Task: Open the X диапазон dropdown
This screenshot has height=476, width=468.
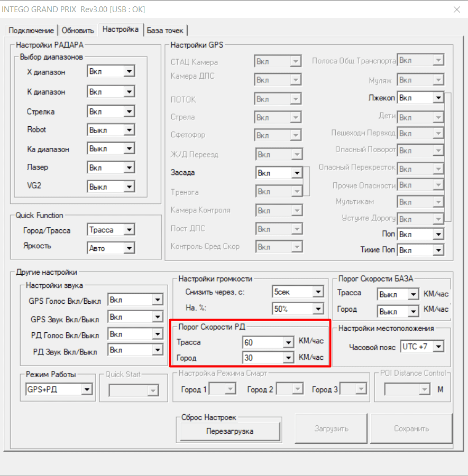Action: [x=129, y=71]
